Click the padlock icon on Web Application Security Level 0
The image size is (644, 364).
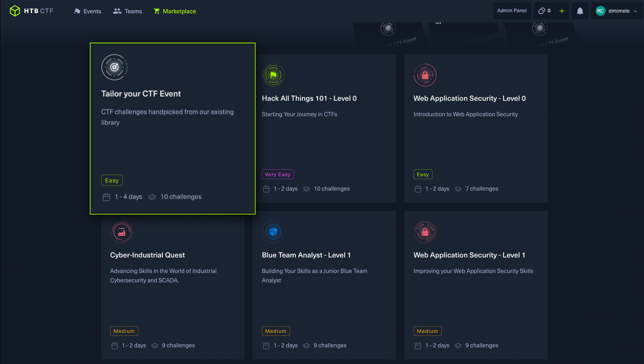[425, 75]
